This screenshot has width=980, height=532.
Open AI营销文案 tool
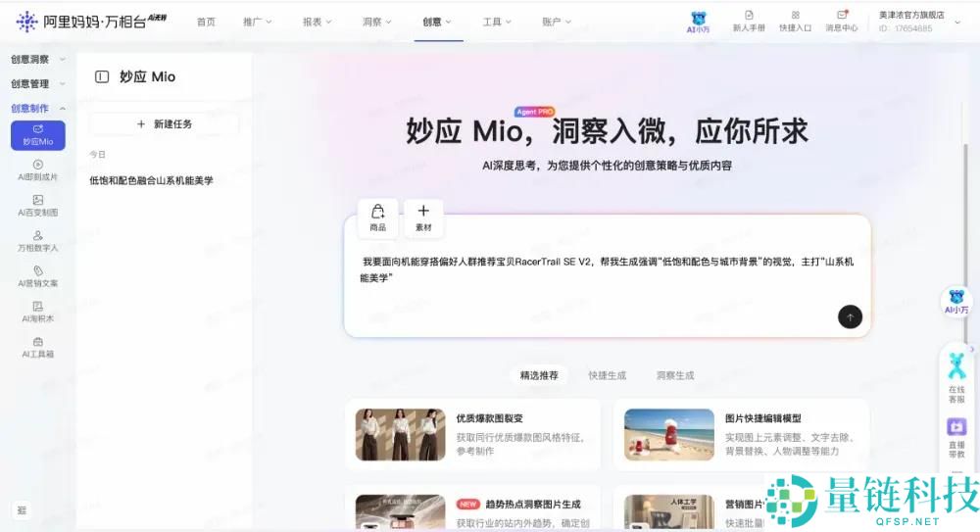tap(38, 276)
